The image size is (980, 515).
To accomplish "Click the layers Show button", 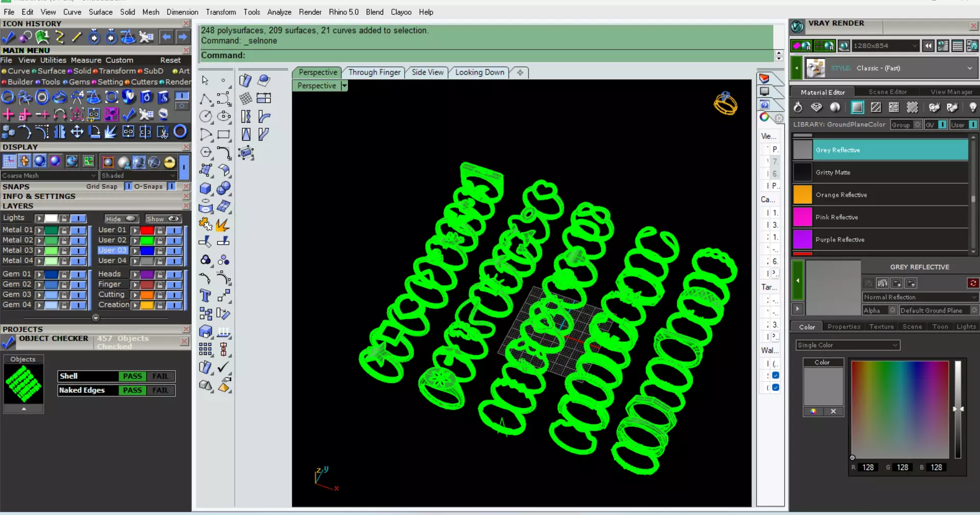I will pyautogui.click(x=163, y=219).
